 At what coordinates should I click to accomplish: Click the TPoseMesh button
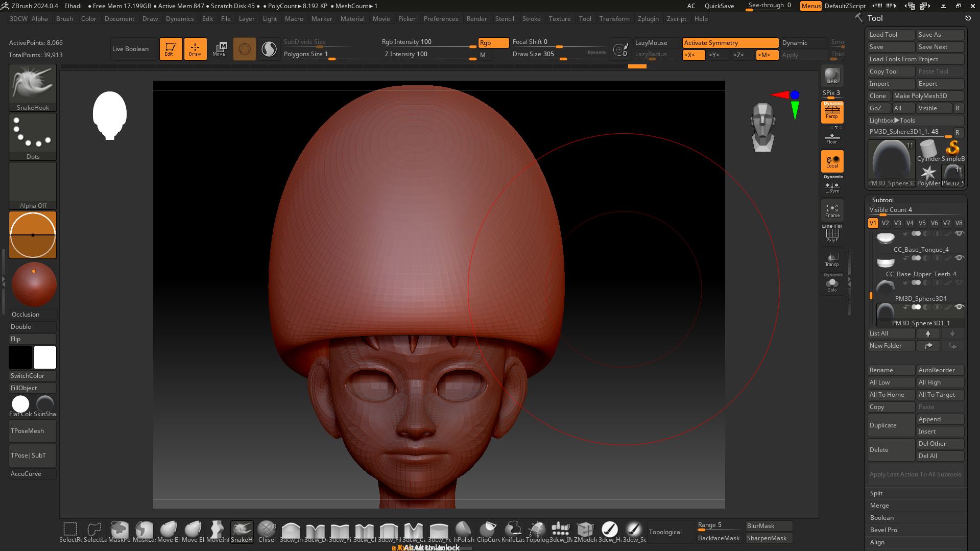pyautogui.click(x=33, y=431)
